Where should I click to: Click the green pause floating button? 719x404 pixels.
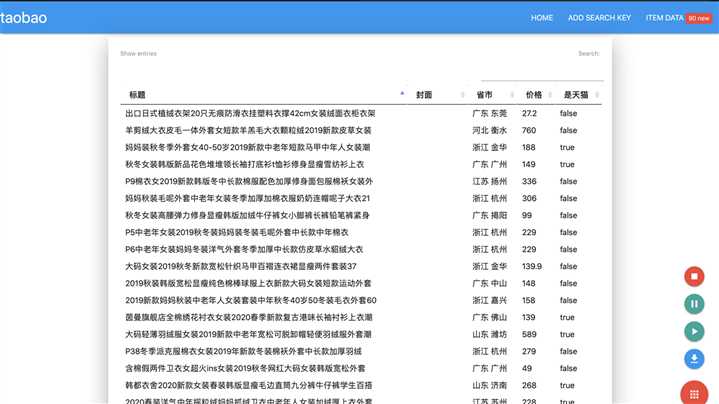pos(694,304)
